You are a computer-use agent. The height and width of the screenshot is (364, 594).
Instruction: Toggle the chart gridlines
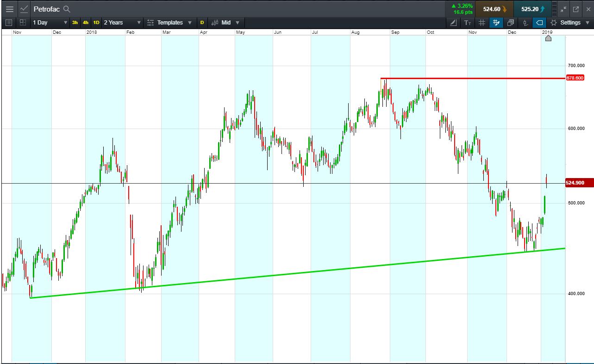click(x=482, y=23)
